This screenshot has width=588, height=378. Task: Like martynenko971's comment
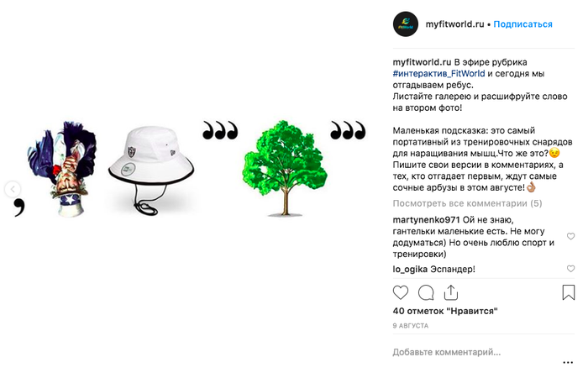570,236
